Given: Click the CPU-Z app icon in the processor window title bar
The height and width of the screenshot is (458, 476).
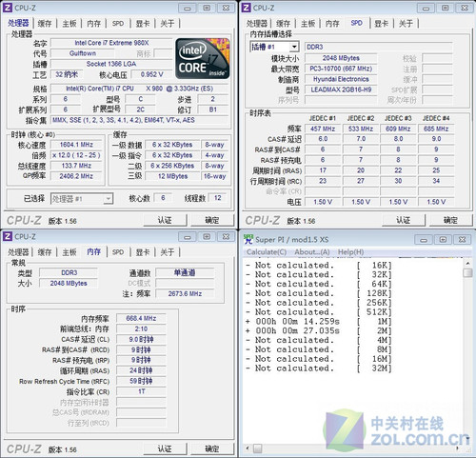Looking at the screenshot, I should tap(8, 8).
